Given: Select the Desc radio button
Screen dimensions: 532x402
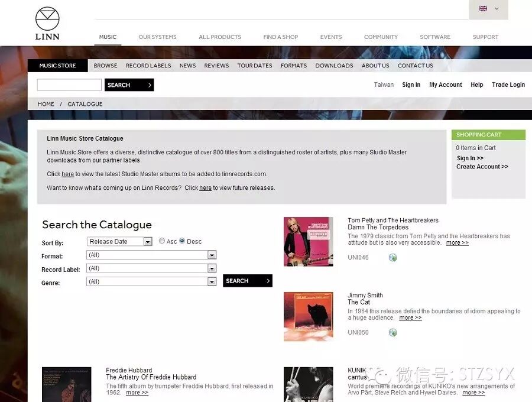Looking at the screenshot, I should point(182,241).
